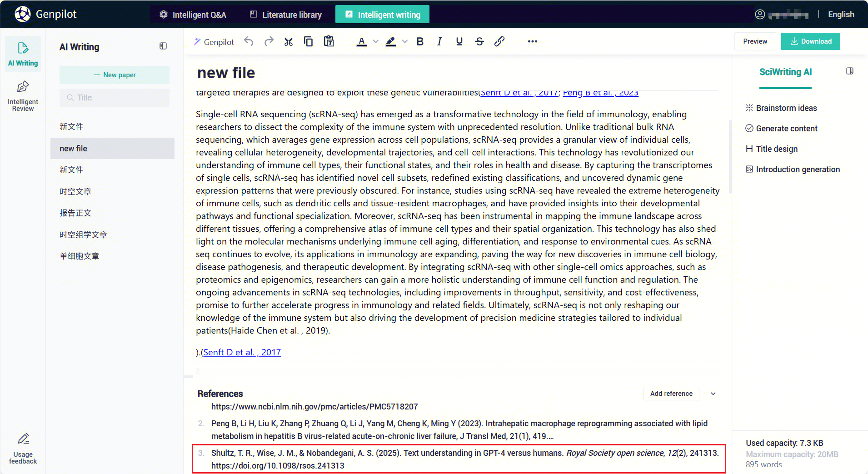Insert a hyperlink with link icon

tap(499, 41)
